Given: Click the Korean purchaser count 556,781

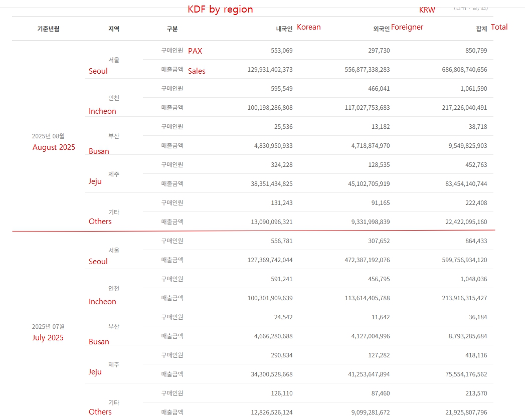Looking at the screenshot, I should 282,241.
